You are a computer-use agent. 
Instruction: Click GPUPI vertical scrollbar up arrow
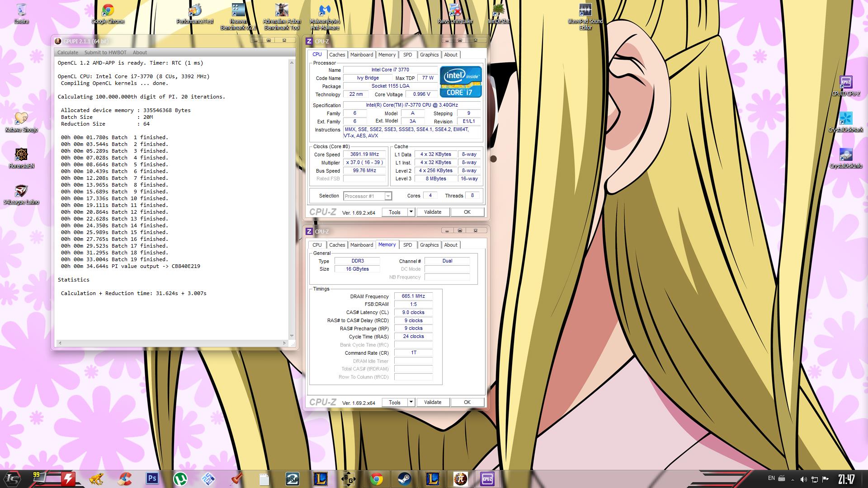pos(292,62)
